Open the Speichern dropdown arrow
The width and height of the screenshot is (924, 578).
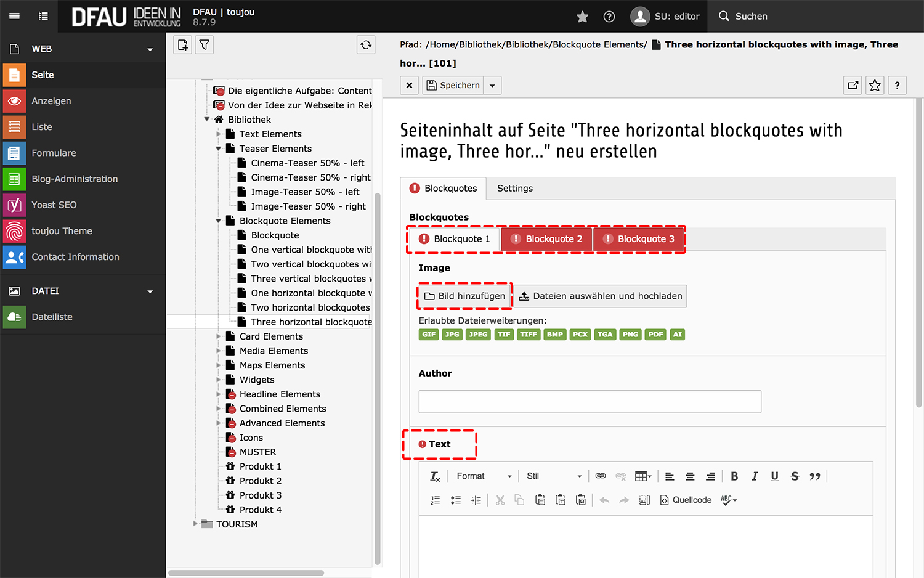coord(492,85)
